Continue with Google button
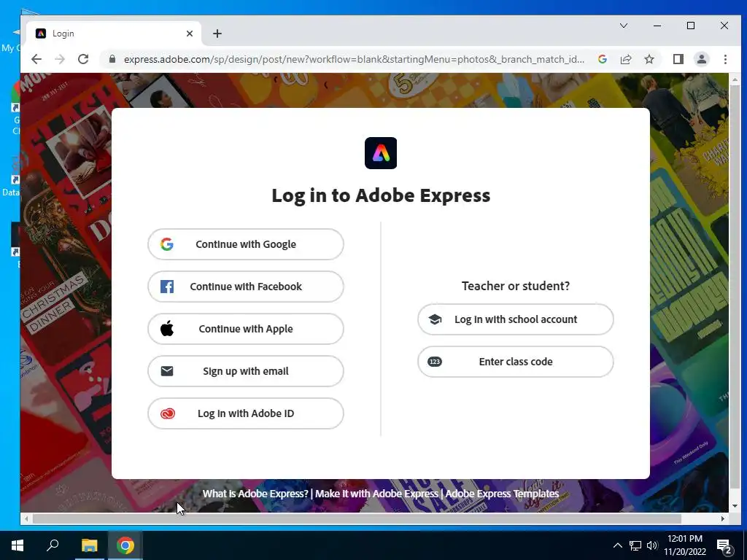Image resolution: width=747 pixels, height=560 pixels. [x=246, y=244]
